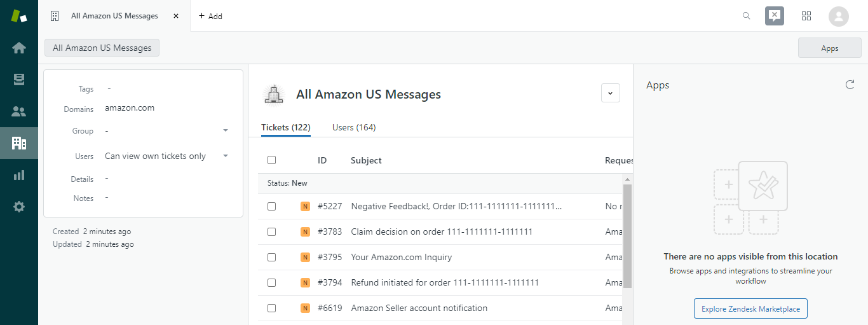Open the Zendesk logo home
This screenshot has height=325, width=868.
[19, 16]
